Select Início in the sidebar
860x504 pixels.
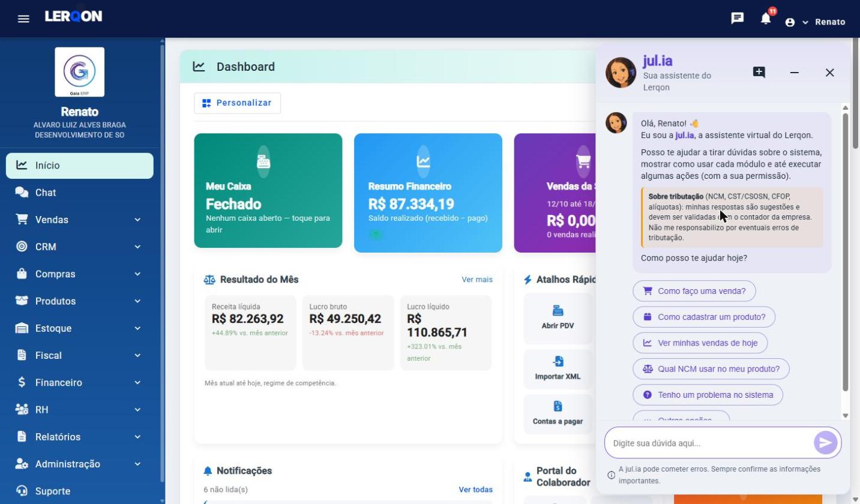click(x=80, y=166)
